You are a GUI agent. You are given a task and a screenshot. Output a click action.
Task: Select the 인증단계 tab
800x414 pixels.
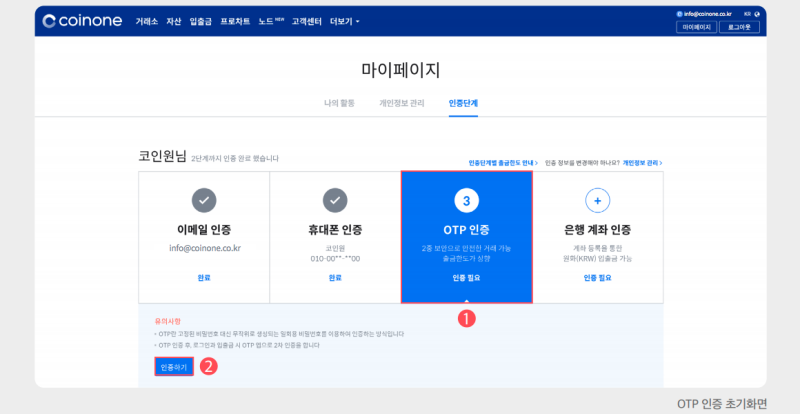tap(463, 103)
